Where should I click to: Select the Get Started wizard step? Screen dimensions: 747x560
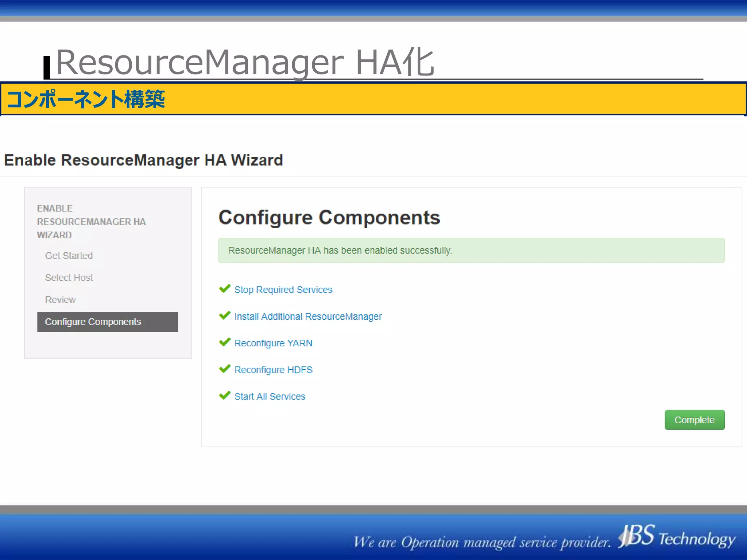point(69,256)
